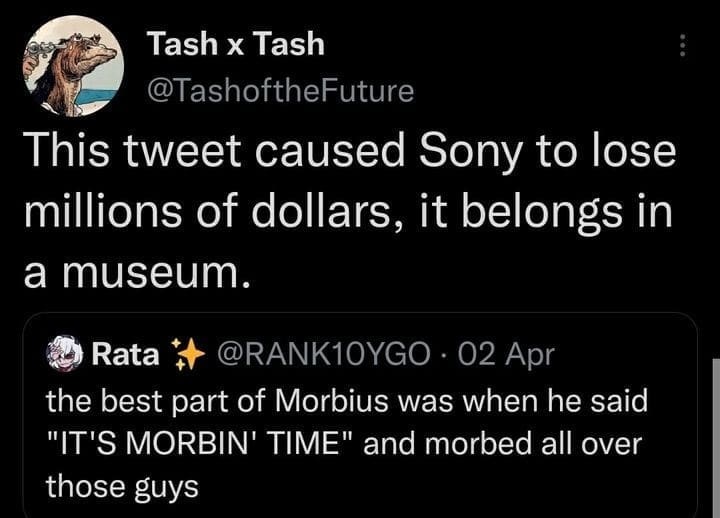
Task: Click the Tash x Tash display name
Action: [235, 43]
